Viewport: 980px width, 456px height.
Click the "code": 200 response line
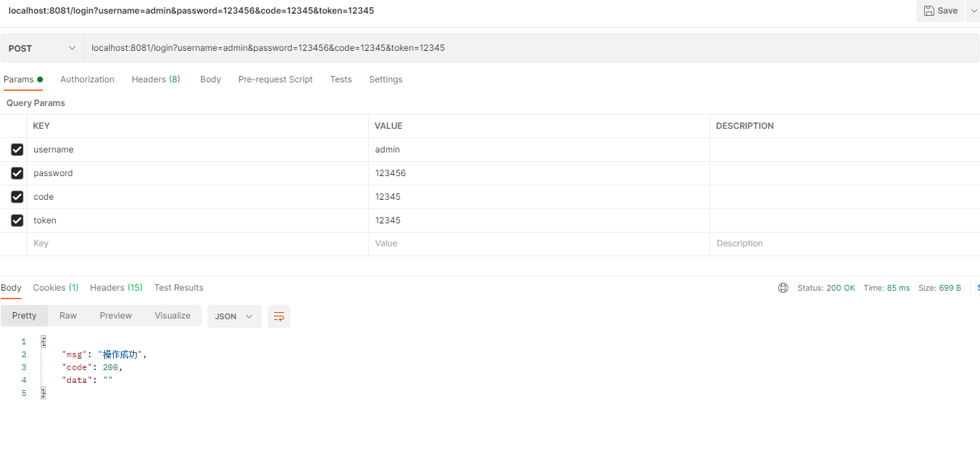click(92, 367)
